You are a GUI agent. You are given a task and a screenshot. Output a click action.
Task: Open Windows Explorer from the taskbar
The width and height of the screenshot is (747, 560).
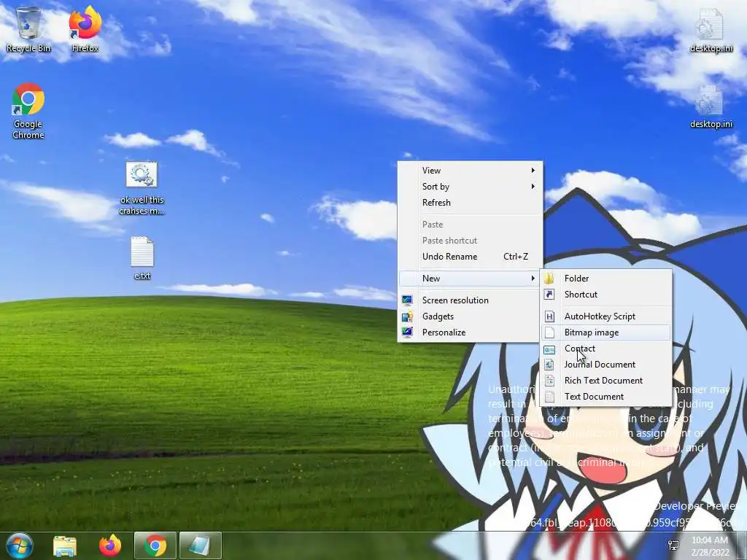click(x=65, y=545)
